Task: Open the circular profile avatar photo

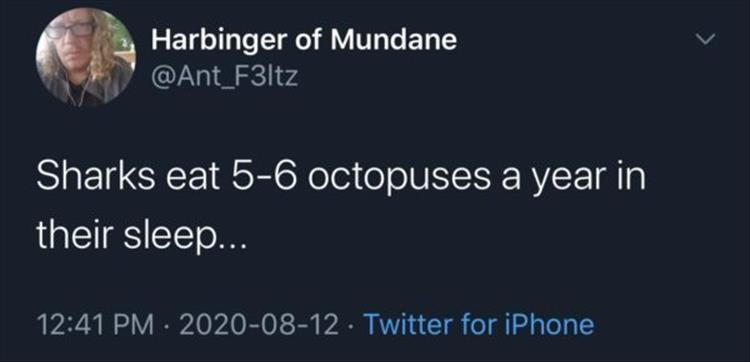Action: pos(86,55)
